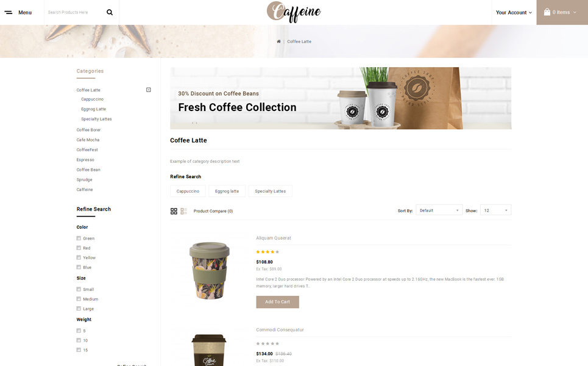The image size is (588, 366).
Task: Expand the Your Account menu
Action: point(514,12)
